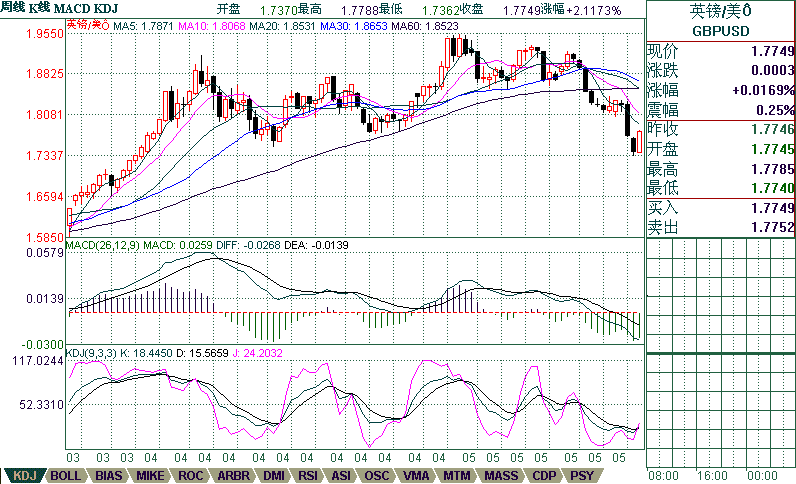
Task: Click the 最高 1.7785 quote row
Action: pos(721,169)
